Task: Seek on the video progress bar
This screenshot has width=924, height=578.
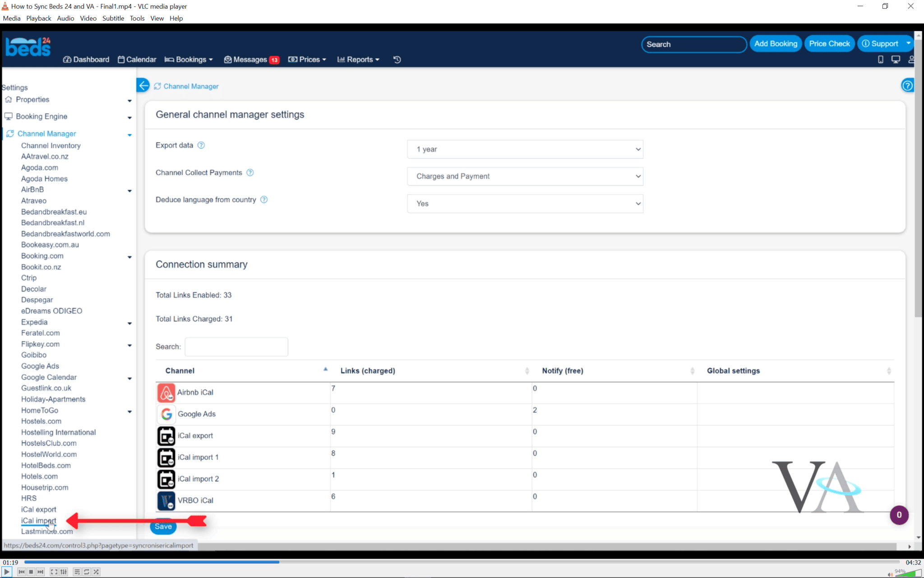Action: click(x=451, y=562)
